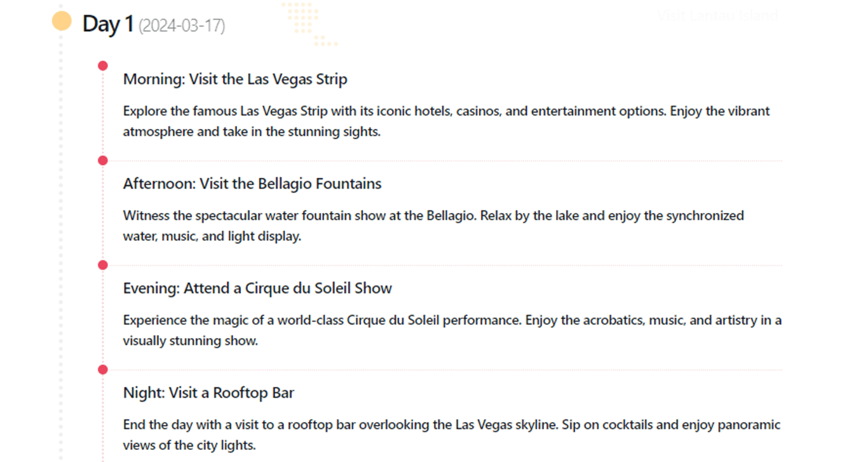The height and width of the screenshot is (462, 868).
Task: Select the red marker for Evening activity
Action: 103,265
